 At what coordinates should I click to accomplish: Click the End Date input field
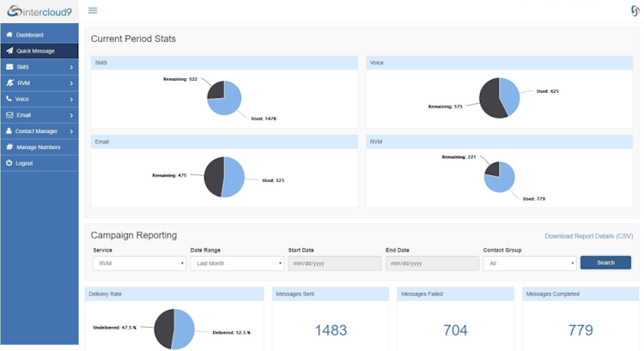[x=432, y=263]
